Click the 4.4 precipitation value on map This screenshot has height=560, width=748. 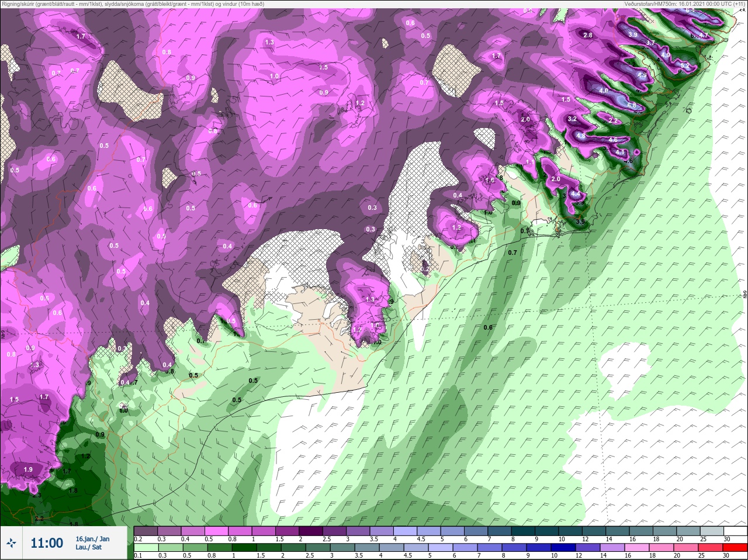pyautogui.click(x=576, y=193)
